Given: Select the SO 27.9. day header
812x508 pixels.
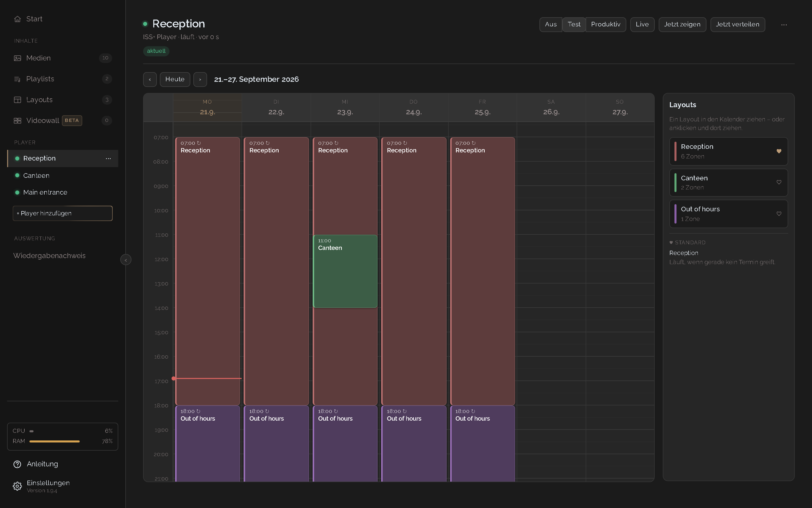Looking at the screenshot, I should 620,107.
